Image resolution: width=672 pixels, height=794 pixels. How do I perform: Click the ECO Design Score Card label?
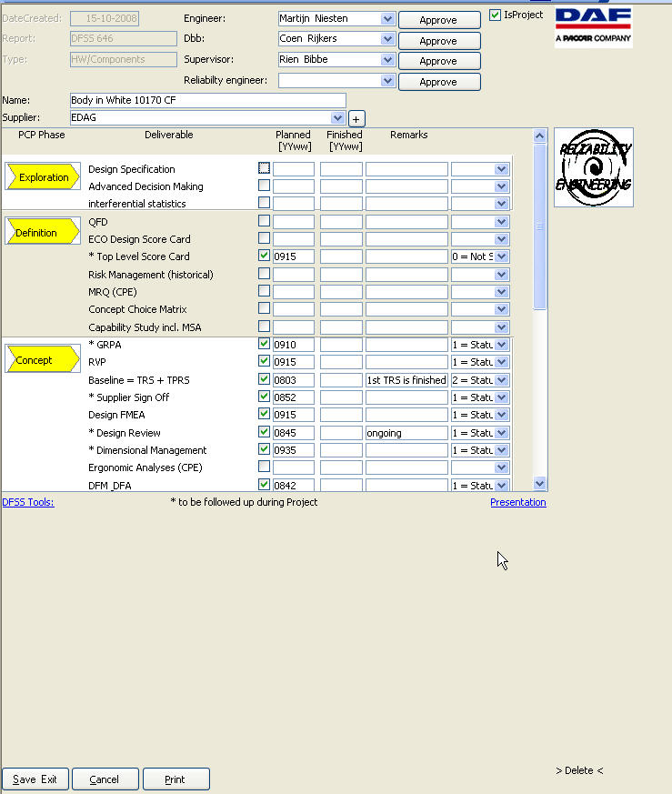[139, 239]
